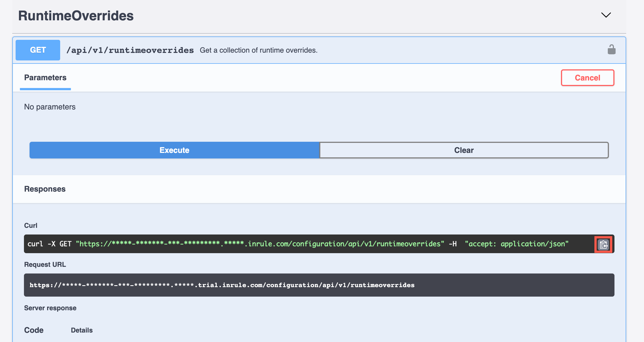Click the Clear button

[464, 150]
